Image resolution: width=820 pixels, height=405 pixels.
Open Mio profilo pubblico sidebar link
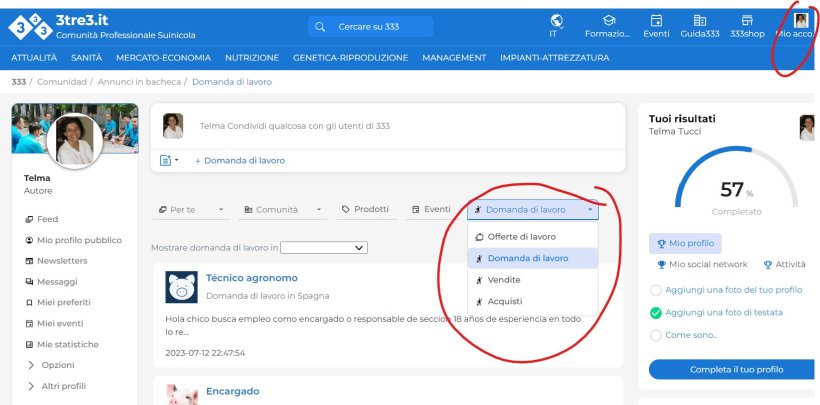[79, 240]
